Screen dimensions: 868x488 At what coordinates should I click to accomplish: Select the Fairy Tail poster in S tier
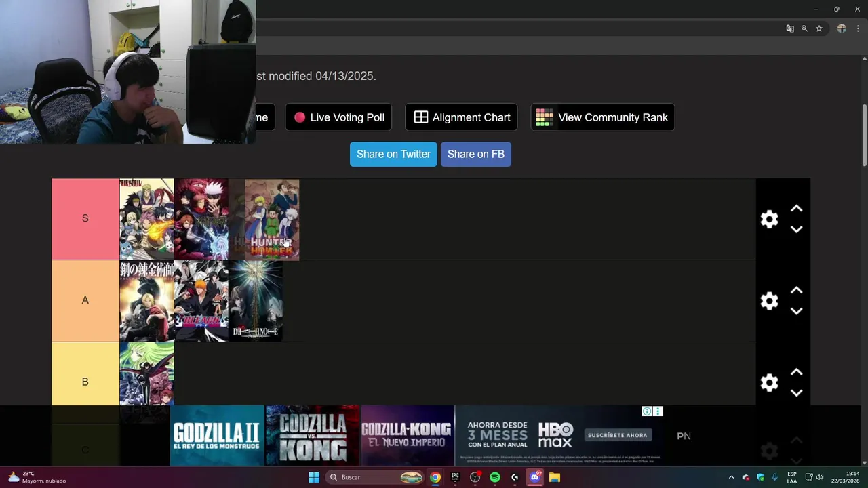(146, 219)
